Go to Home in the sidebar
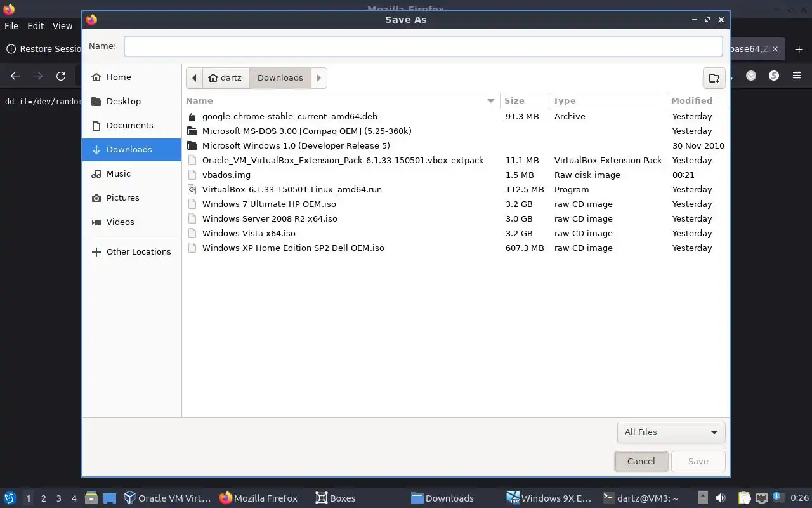 131,77
